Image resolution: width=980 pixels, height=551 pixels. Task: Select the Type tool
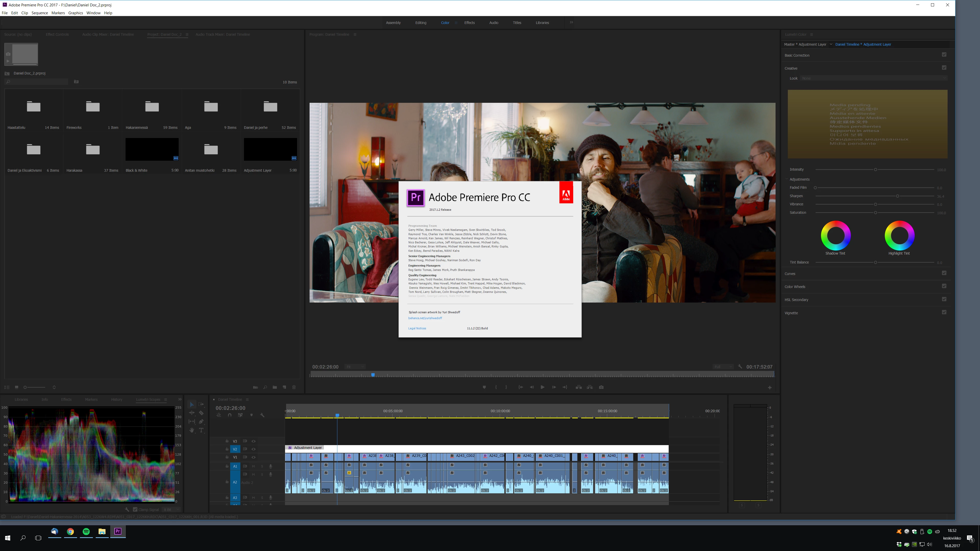point(201,430)
